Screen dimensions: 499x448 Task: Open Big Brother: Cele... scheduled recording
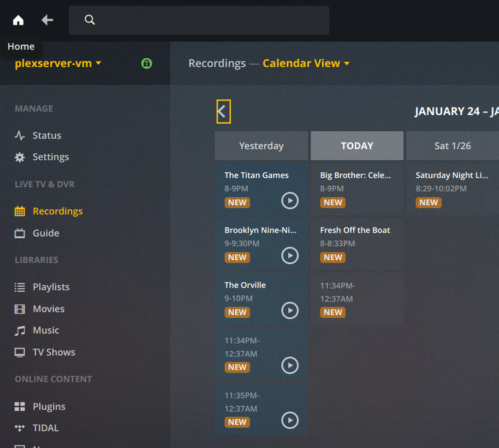[357, 189]
